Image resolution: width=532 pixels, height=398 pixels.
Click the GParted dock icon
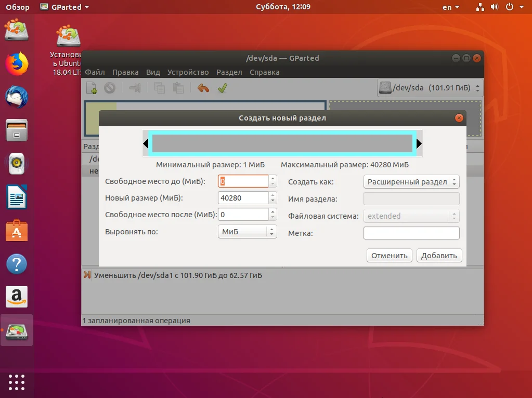(16, 330)
